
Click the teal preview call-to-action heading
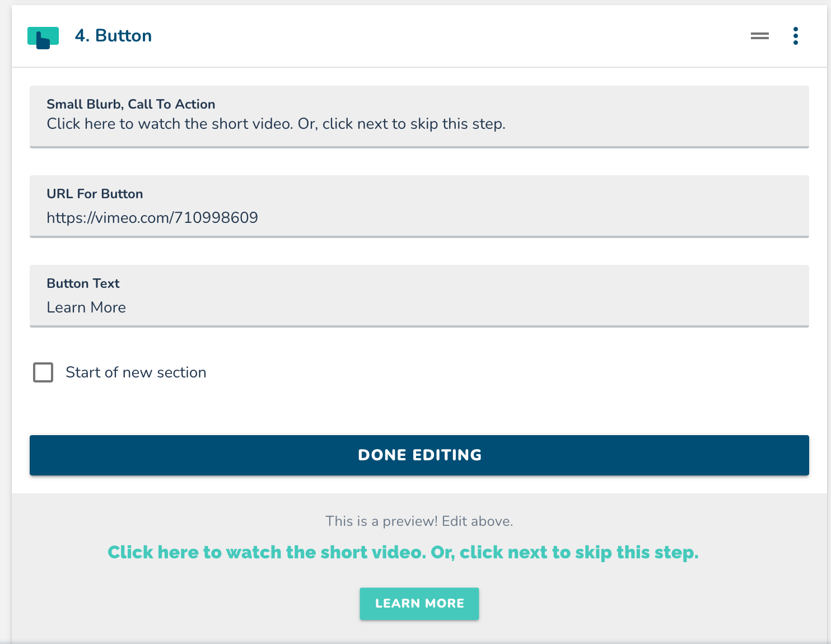(x=403, y=552)
